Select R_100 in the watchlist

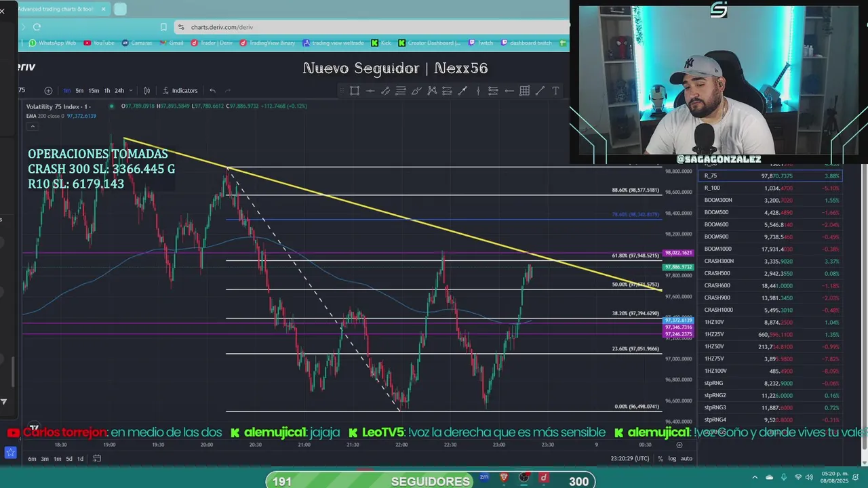click(771, 188)
